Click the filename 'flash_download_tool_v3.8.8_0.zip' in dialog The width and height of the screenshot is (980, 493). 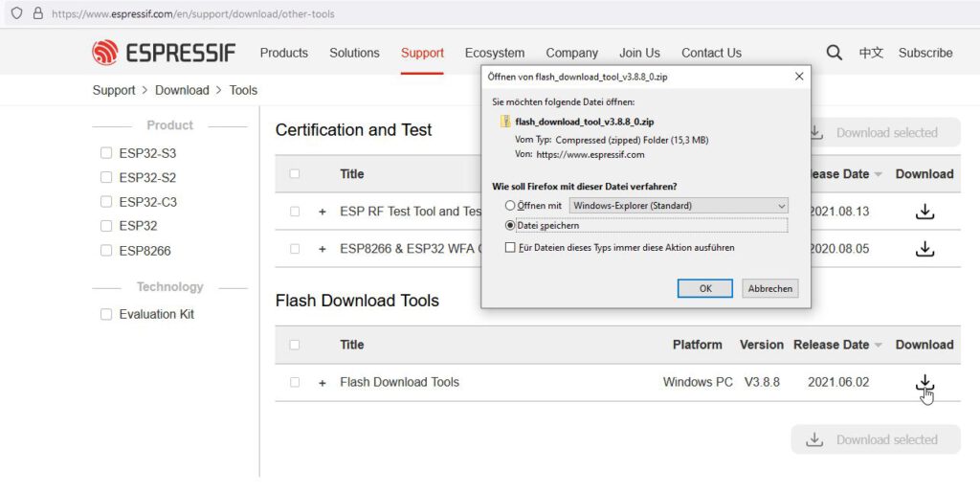[x=585, y=122]
